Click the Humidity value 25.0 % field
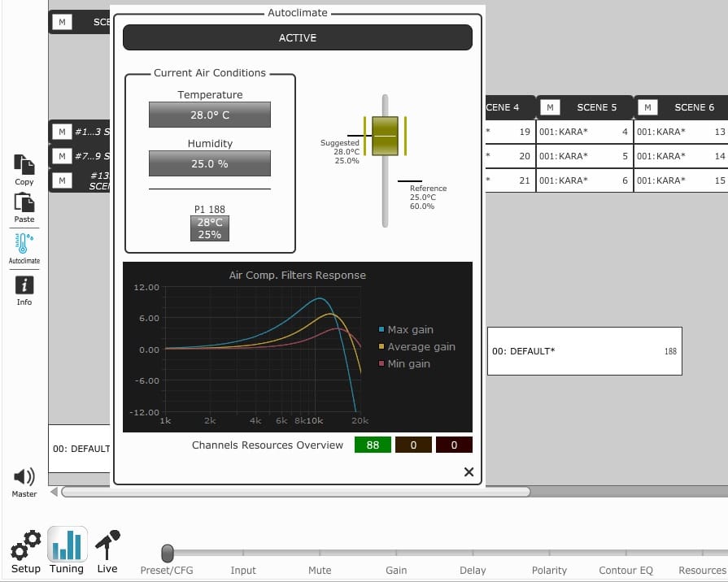This screenshot has width=728, height=582. pyautogui.click(x=210, y=163)
